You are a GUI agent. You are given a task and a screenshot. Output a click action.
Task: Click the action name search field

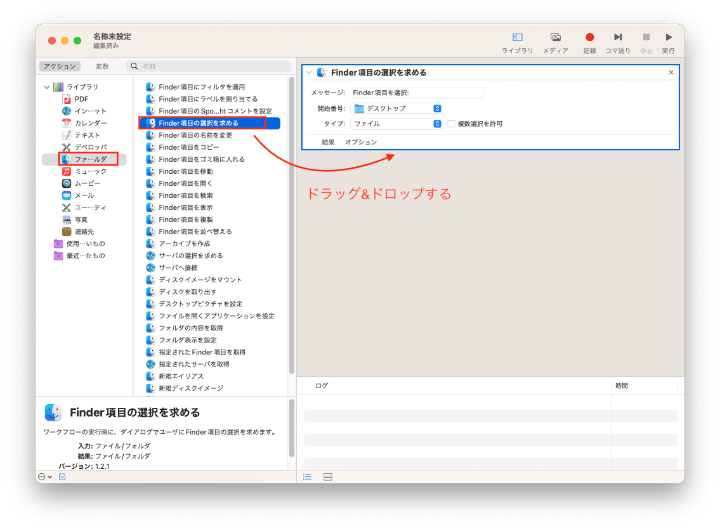pos(208,66)
